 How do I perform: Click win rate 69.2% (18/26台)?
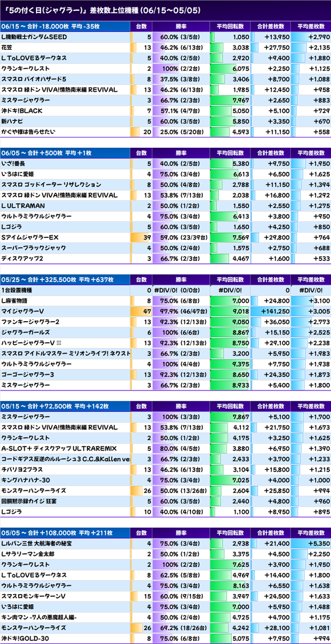pos(180,628)
